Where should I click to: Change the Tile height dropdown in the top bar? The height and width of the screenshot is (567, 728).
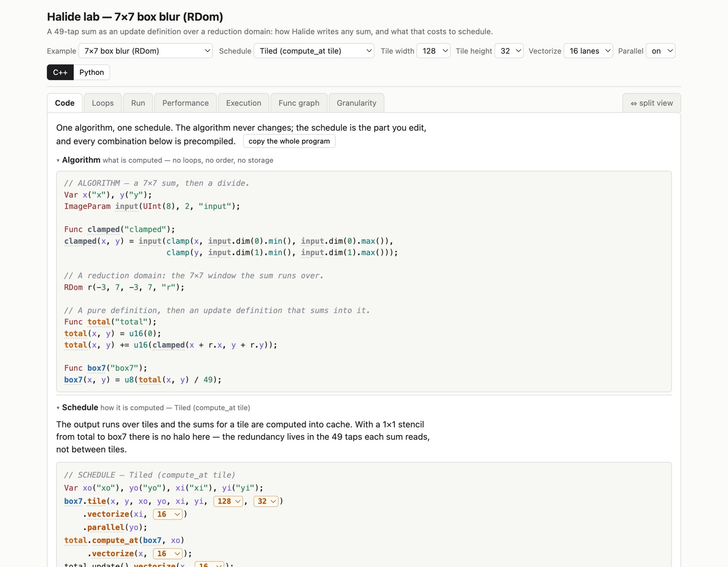pos(509,51)
